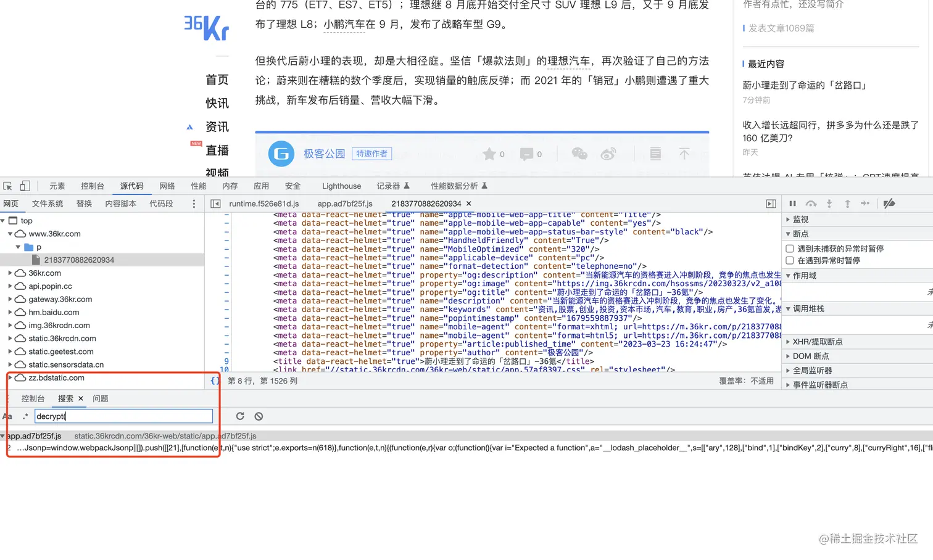The image size is (933, 560).
Task: Share the article via WeChat icon
Action: point(579,154)
